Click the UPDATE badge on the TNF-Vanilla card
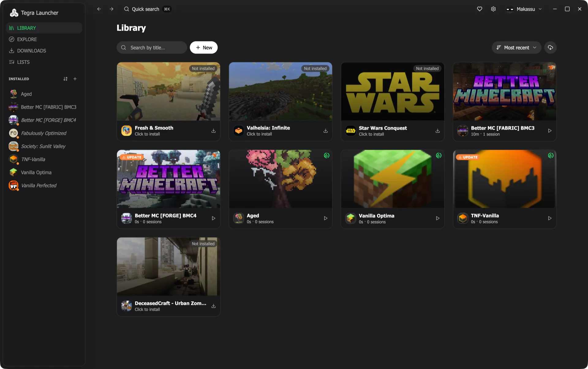This screenshot has height=369, width=588. pyautogui.click(x=468, y=157)
